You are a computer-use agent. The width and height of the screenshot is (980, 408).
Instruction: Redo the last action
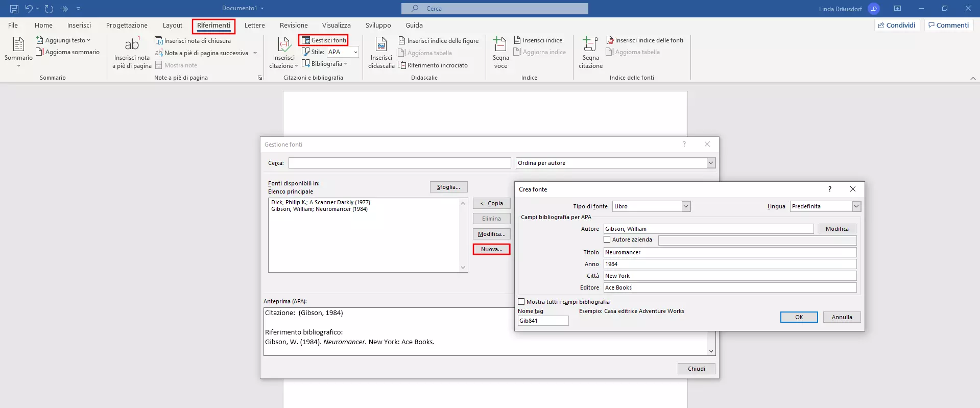click(49, 9)
